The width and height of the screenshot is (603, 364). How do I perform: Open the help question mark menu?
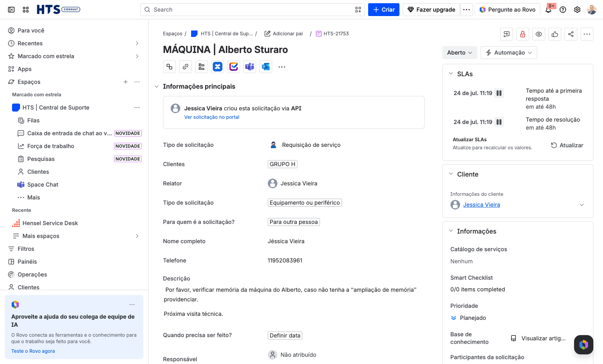(x=563, y=10)
